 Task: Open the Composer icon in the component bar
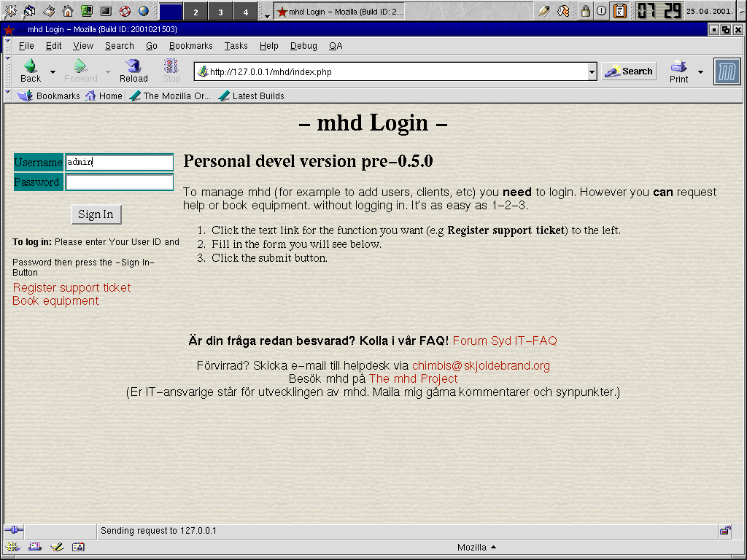tap(56, 547)
